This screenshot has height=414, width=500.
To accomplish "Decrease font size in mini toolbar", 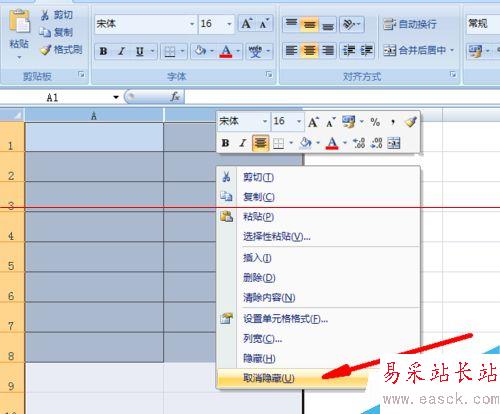I will click(x=330, y=122).
